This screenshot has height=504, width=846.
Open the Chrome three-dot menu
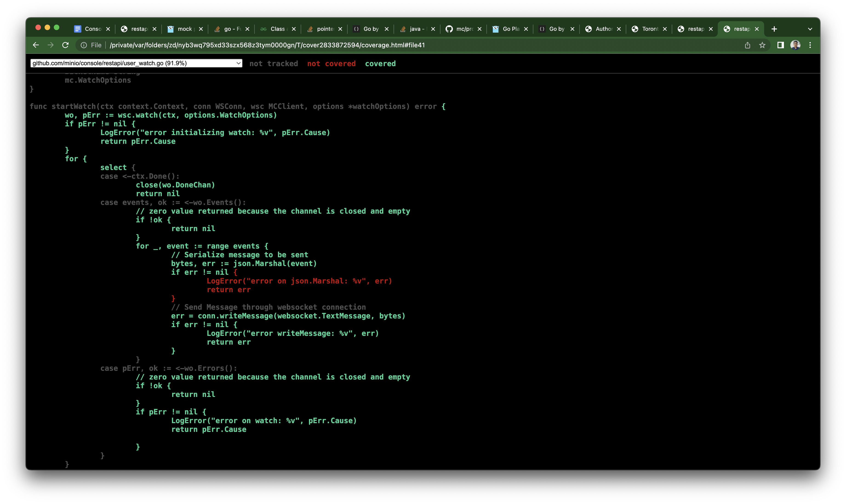point(810,45)
